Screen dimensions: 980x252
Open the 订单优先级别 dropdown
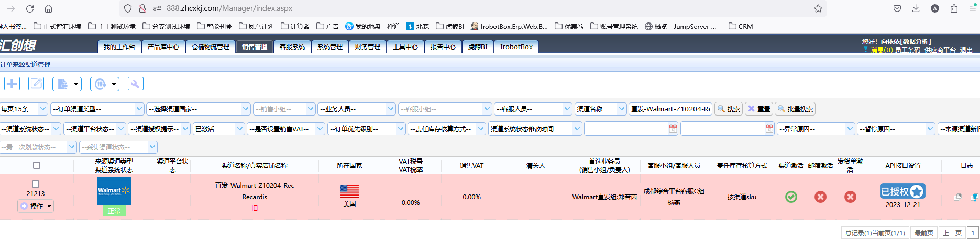367,129
